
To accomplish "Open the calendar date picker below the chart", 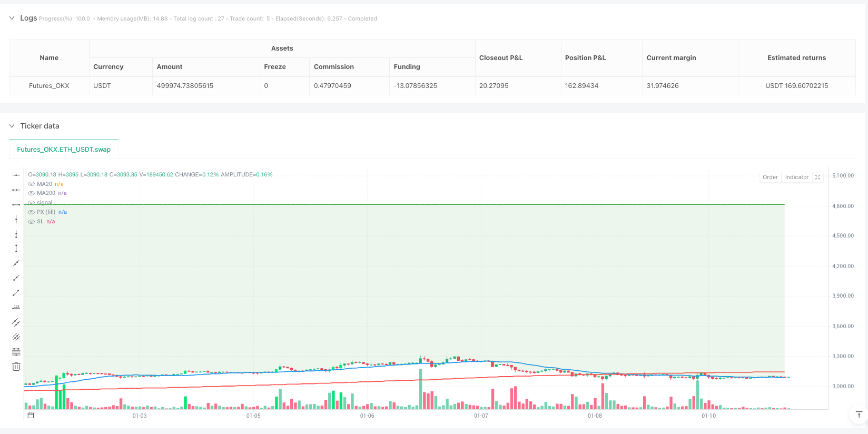I will tap(31, 416).
